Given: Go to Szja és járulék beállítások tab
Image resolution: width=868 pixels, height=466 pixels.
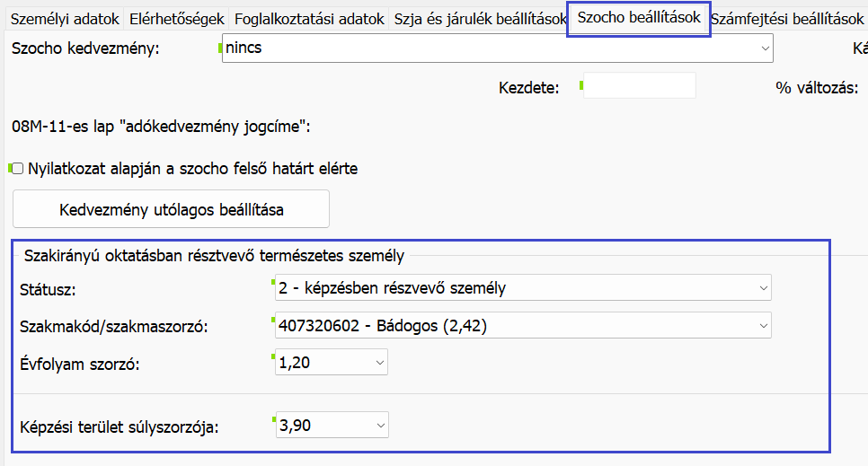Looking at the screenshot, I should 480,19.
